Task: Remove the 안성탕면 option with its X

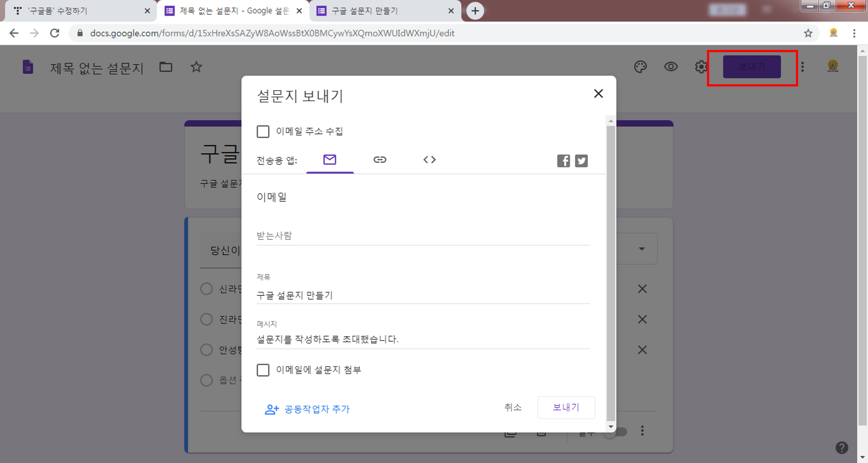Action: [x=642, y=350]
